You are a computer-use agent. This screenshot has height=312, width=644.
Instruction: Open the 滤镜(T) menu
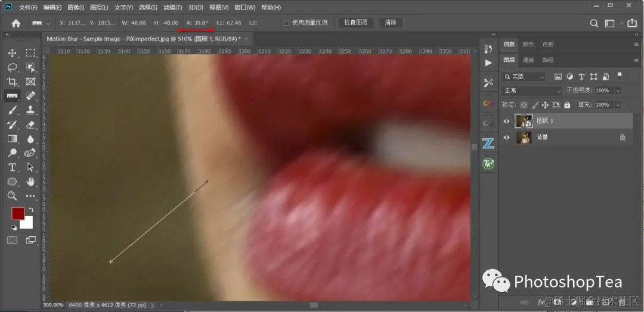click(x=172, y=7)
